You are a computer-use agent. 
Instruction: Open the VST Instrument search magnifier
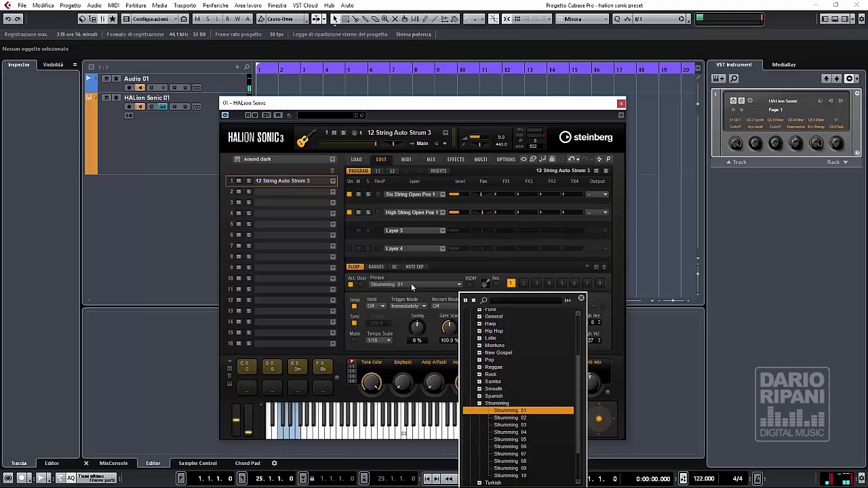pyautogui.click(x=734, y=79)
